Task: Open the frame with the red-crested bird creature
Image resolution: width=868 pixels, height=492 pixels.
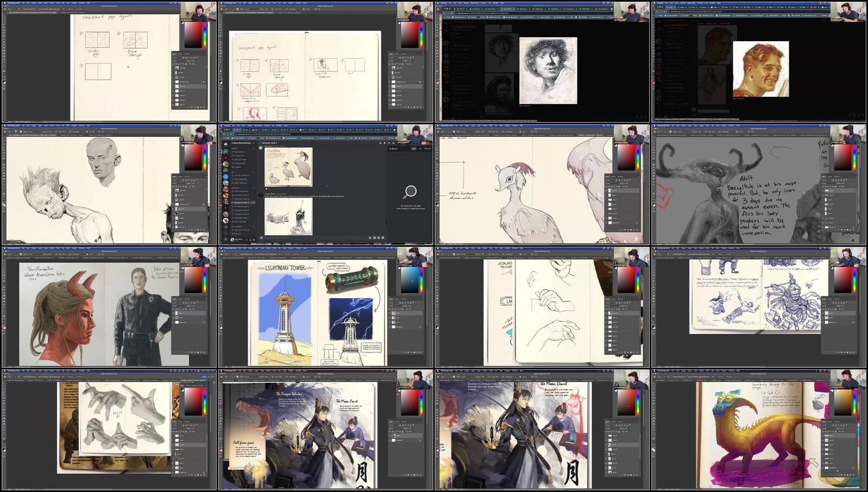Action: tap(542, 185)
